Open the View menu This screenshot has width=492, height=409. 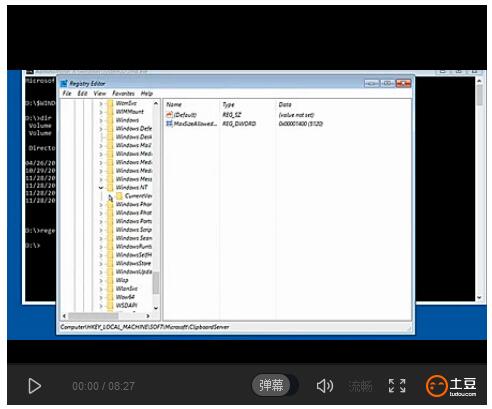(x=99, y=93)
